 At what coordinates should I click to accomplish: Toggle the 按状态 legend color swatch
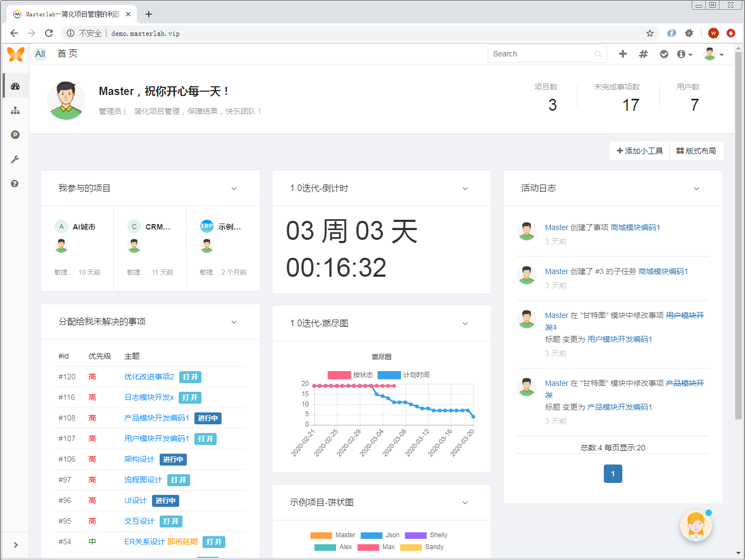coord(339,375)
